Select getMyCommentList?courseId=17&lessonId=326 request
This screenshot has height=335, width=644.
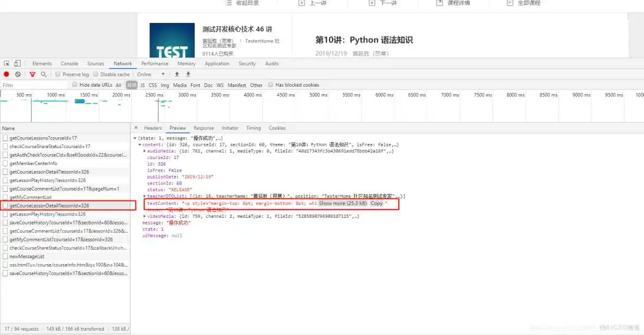65,239
